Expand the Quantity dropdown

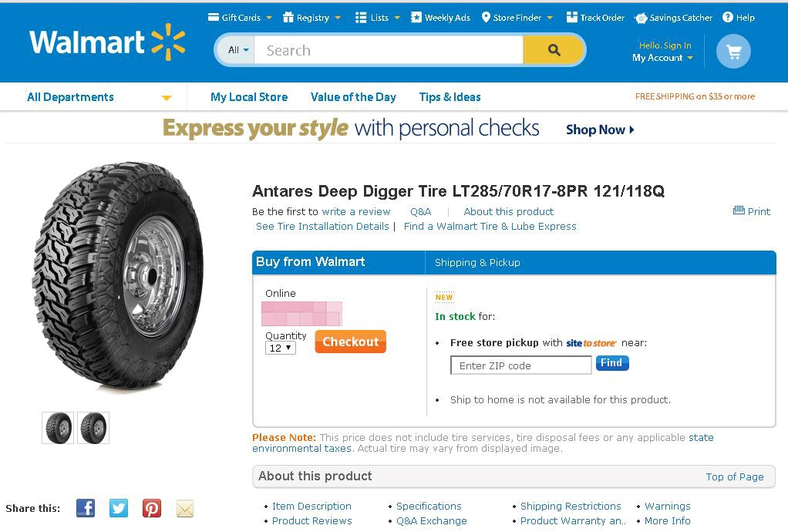280,348
